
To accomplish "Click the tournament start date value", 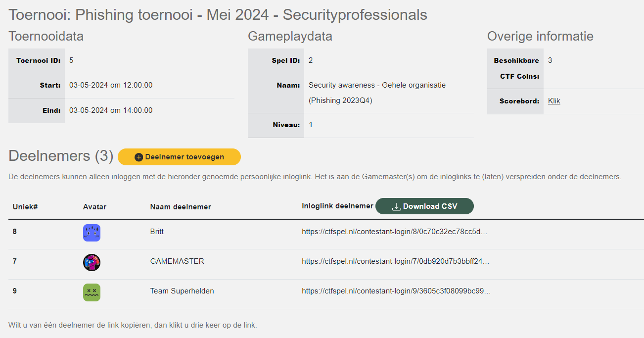I will coord(111,85).
